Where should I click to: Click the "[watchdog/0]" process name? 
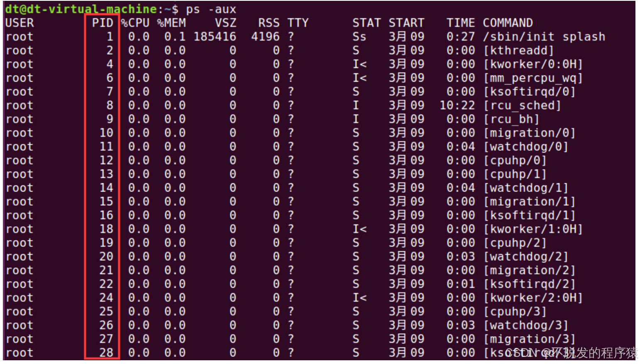tap(526, 146)
